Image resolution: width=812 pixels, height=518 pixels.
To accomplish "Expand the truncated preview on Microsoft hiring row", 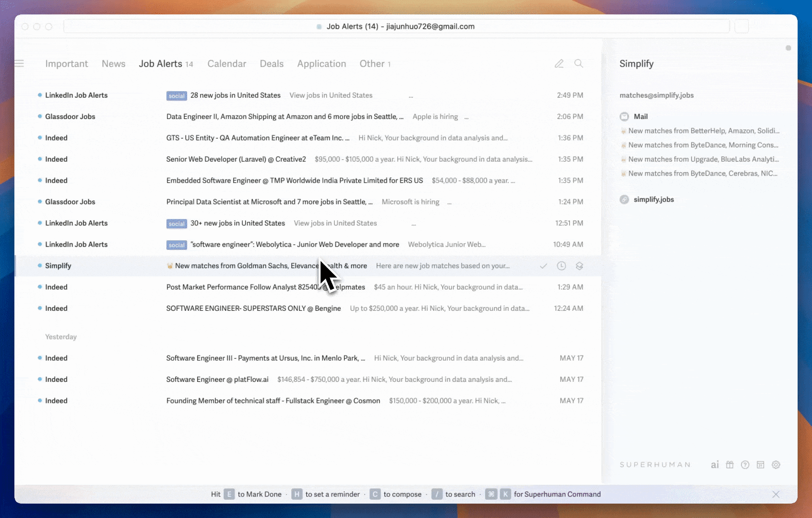I will point(449,202).
